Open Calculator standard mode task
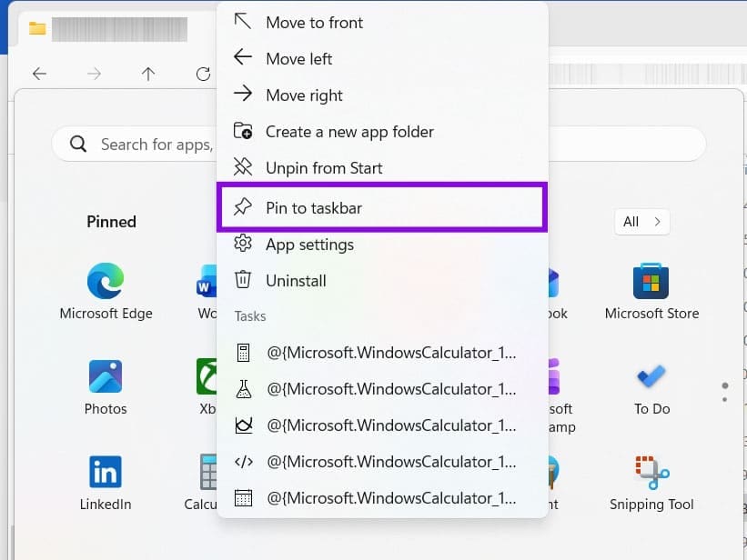Image resolution: width=747 pixels, height=560 pixels. tap(381, 353)
